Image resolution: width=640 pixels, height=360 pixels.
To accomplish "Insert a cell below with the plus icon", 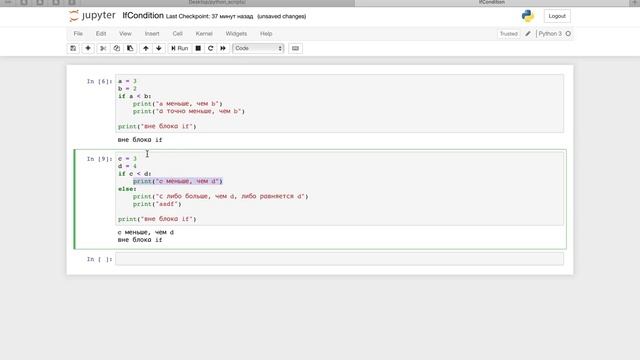I will coord(88,48).
